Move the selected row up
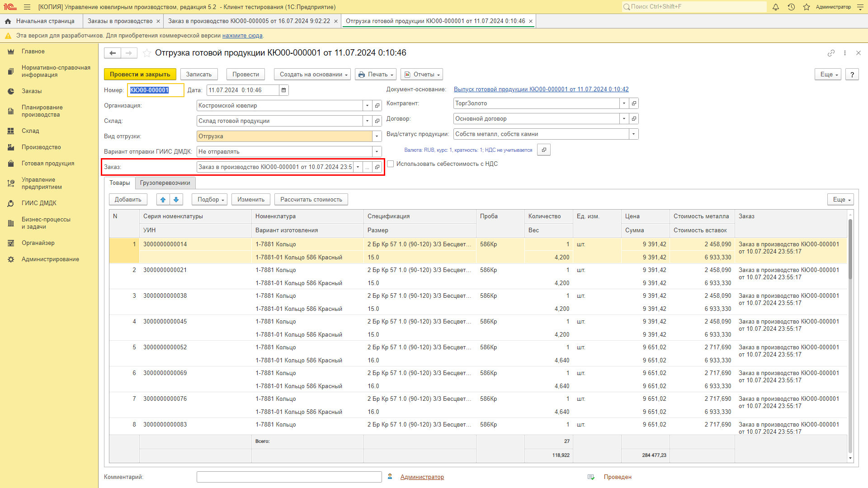The width and height of the screenshot is (868, 488). [x=163, y=200]
